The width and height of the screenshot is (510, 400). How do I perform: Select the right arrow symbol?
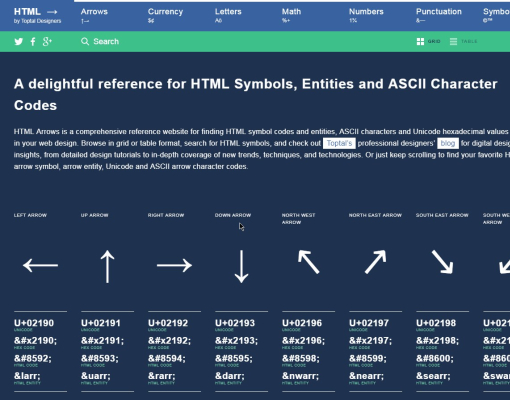174,266
